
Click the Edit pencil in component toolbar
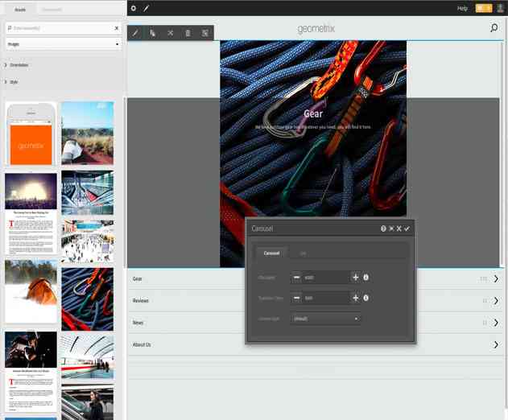coord(136,33)
